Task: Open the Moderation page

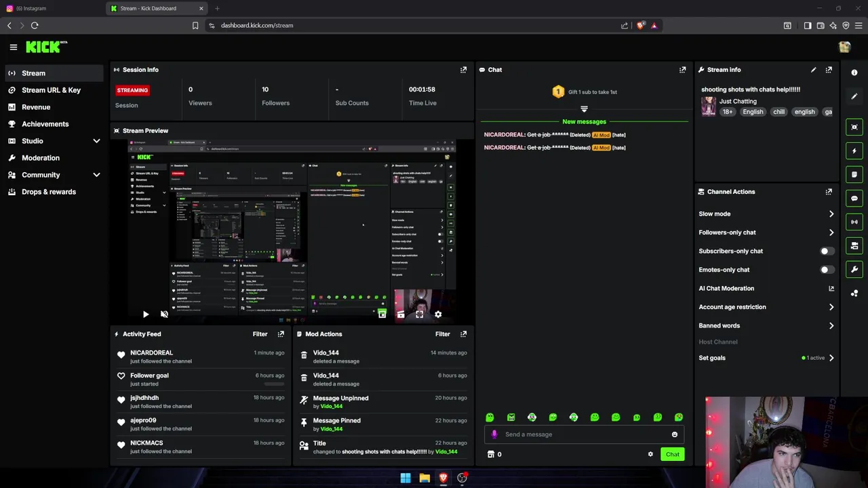Action: click(x=56, y=158)
